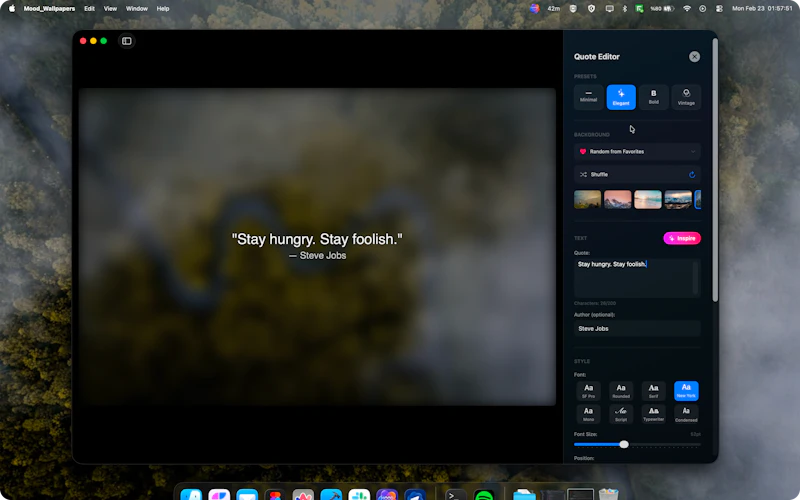Click the refresh arrow in Shuffle row
Viewport: 800px width, 500px height.
coord(692,174)
